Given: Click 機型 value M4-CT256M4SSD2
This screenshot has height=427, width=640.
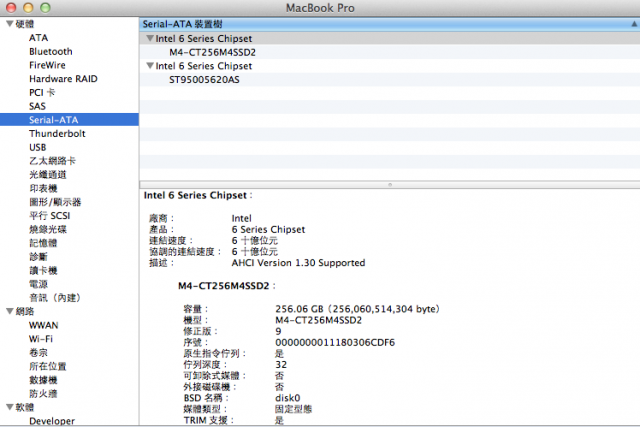Looking at the screenshot, I should (318, 320).
